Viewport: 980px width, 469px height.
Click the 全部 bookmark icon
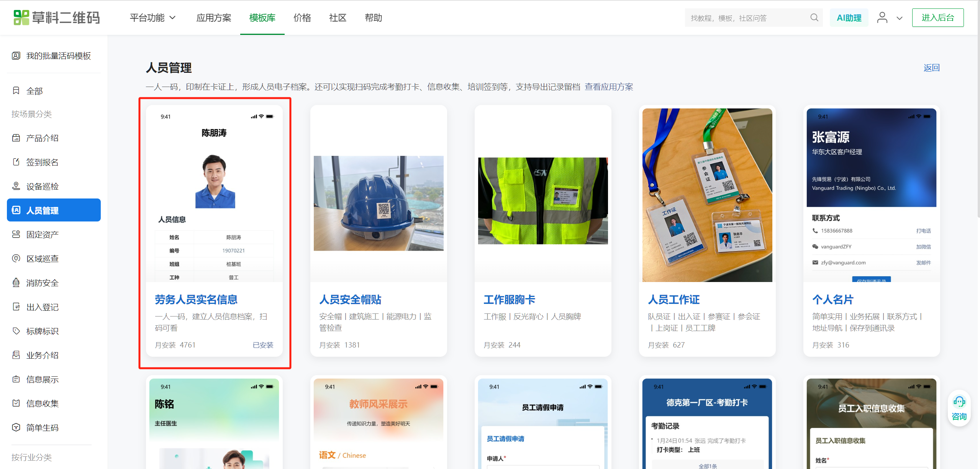pos(16,91)
